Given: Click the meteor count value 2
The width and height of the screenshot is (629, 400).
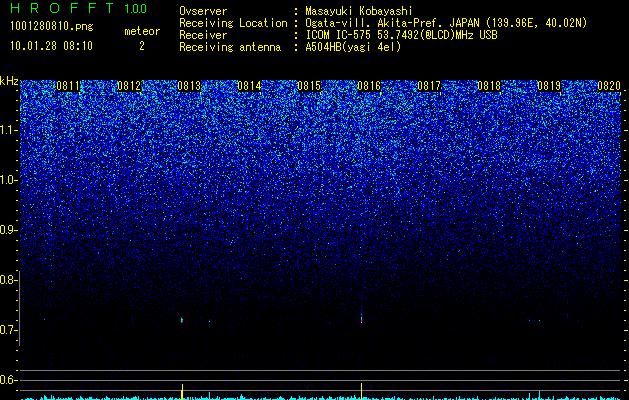Looking at the screenshot, I should tap(142, 46).
